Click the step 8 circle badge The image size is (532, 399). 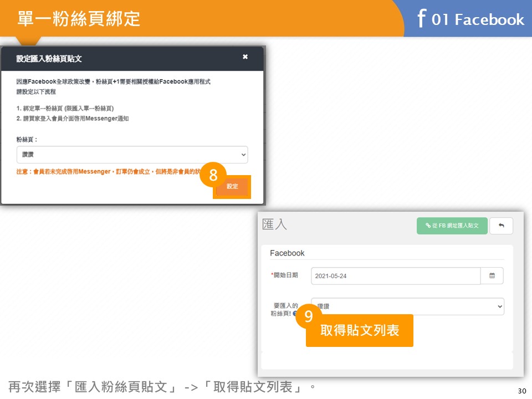pos(213,176)
